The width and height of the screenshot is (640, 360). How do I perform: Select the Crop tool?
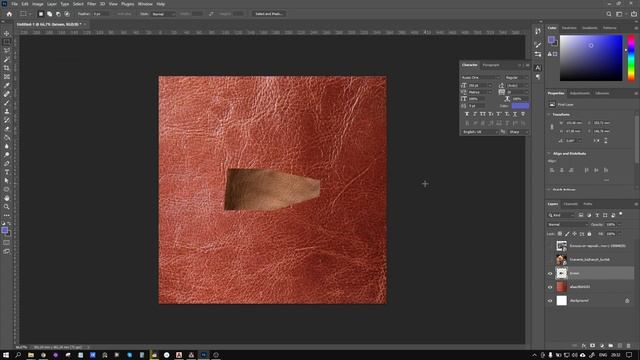7,68
